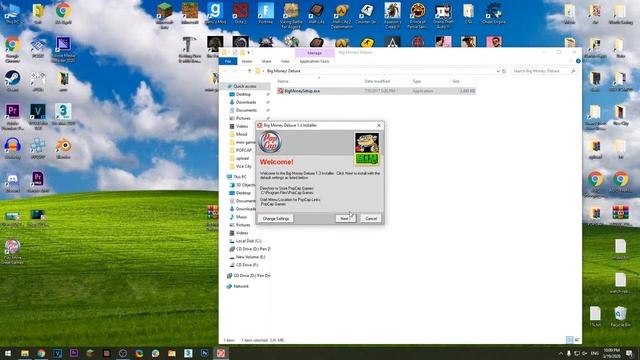Open the File tab in Explorer

[x=228, y=61]
